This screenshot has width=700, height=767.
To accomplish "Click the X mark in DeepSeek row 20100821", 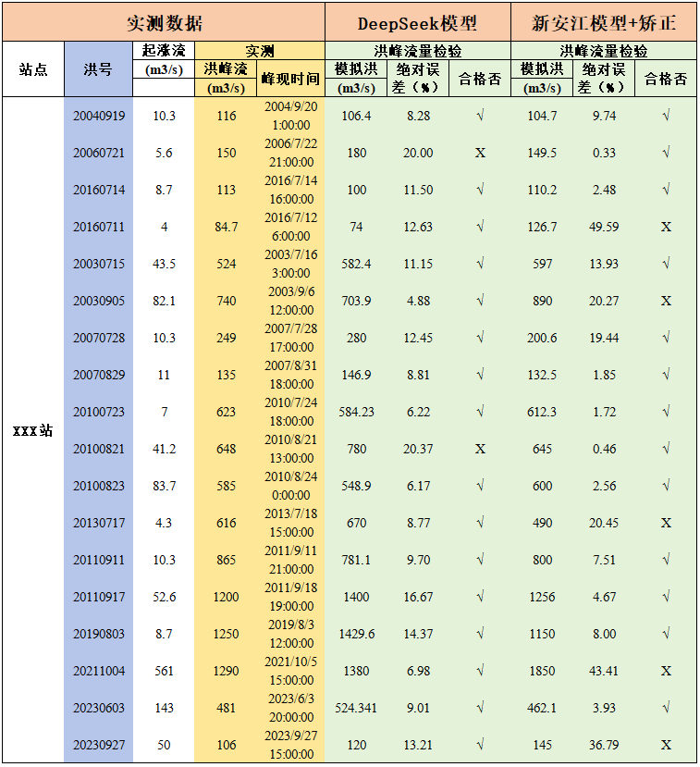I will [480, 449].
